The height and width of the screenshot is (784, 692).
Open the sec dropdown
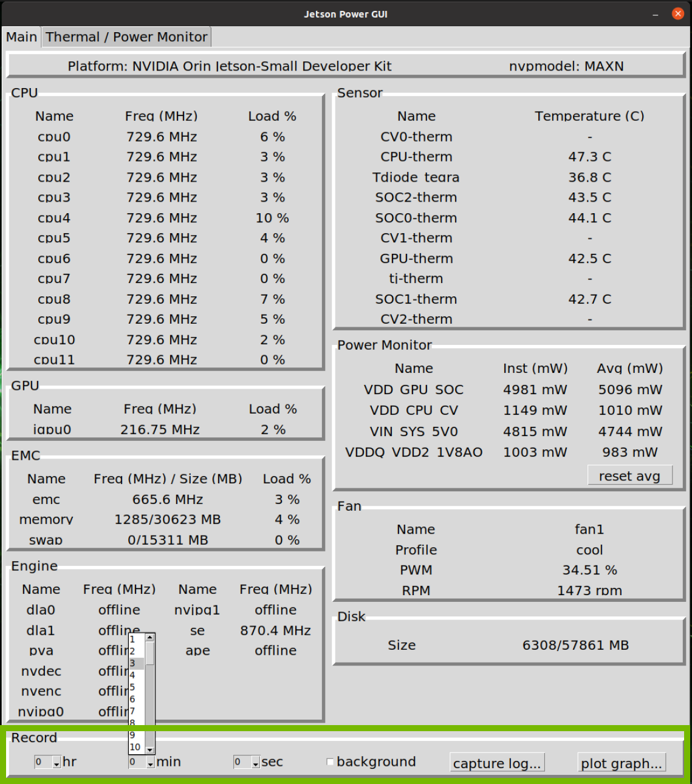[x=256, y=763]
